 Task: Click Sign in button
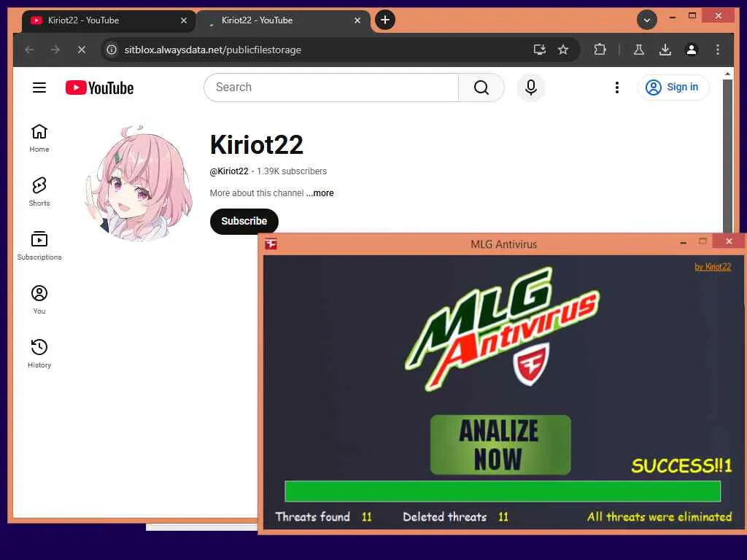click(673, 87)
